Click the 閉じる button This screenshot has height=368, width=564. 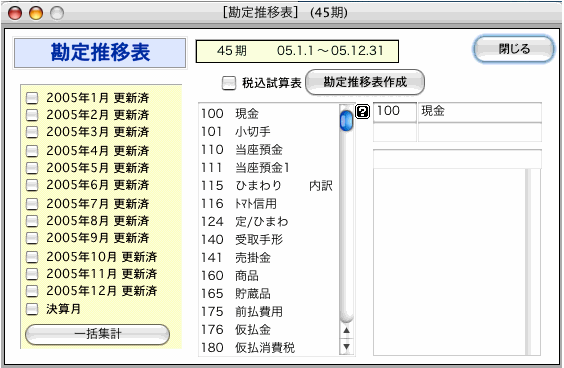coord(514,49)
